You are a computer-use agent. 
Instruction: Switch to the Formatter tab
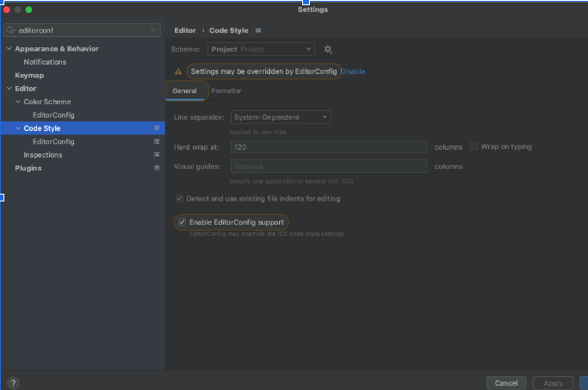pos(226,90)
